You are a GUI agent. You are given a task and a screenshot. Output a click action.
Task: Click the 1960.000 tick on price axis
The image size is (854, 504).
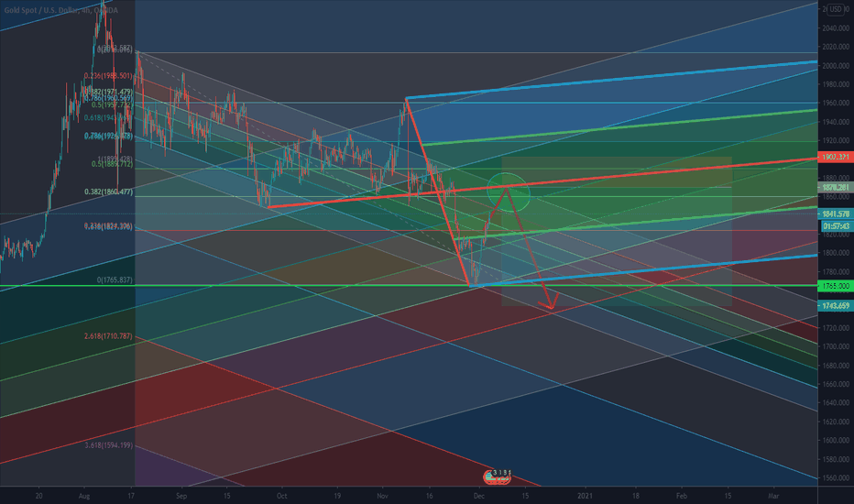pyautogui.click(x=836, y=103)
